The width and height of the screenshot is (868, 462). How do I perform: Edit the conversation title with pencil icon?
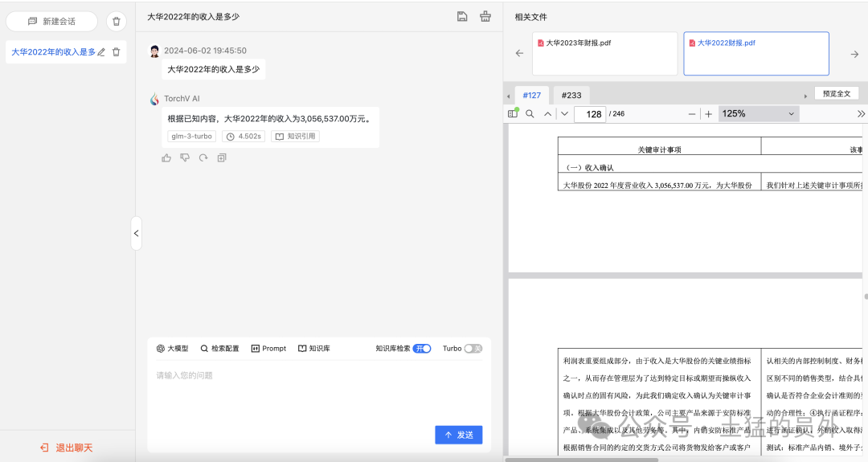click(101, 52)
